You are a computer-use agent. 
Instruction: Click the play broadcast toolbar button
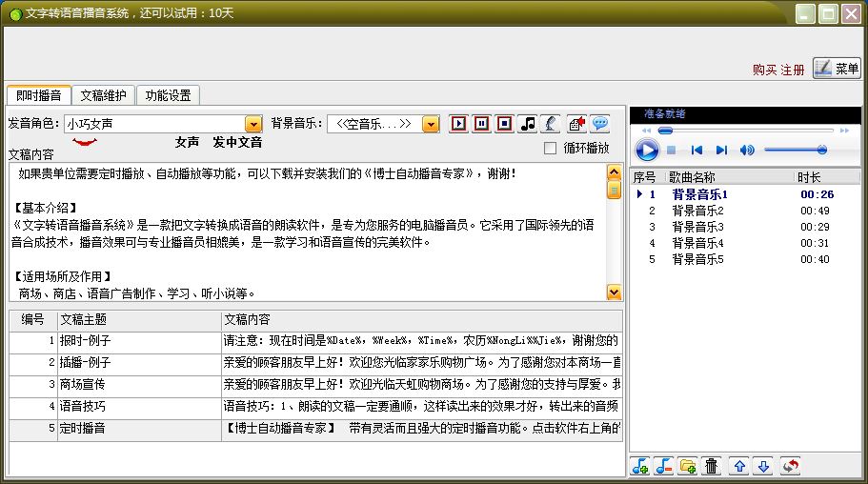458,124
